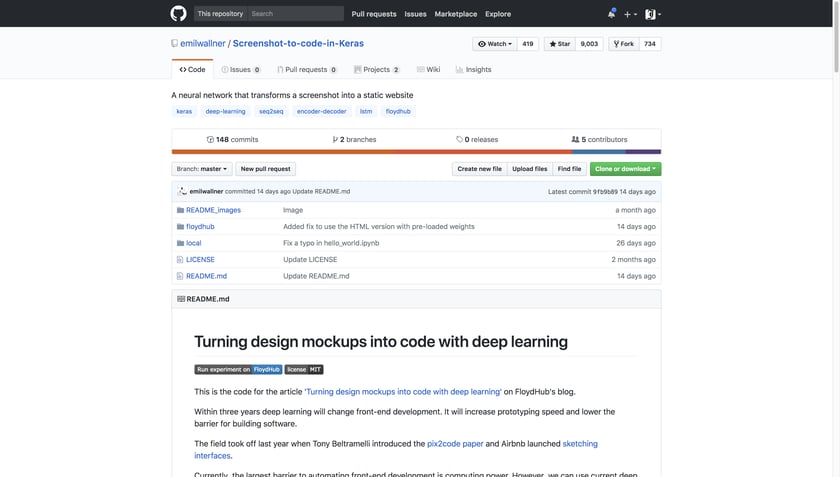
Task: Select the floydhub topic tag
Action: (398, 111)
